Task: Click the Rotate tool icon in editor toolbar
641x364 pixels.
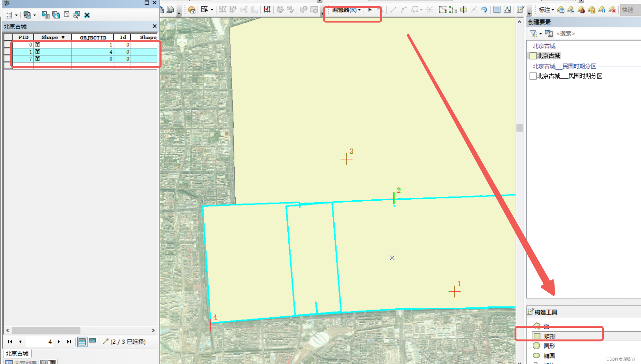Action: pos(484,10)
